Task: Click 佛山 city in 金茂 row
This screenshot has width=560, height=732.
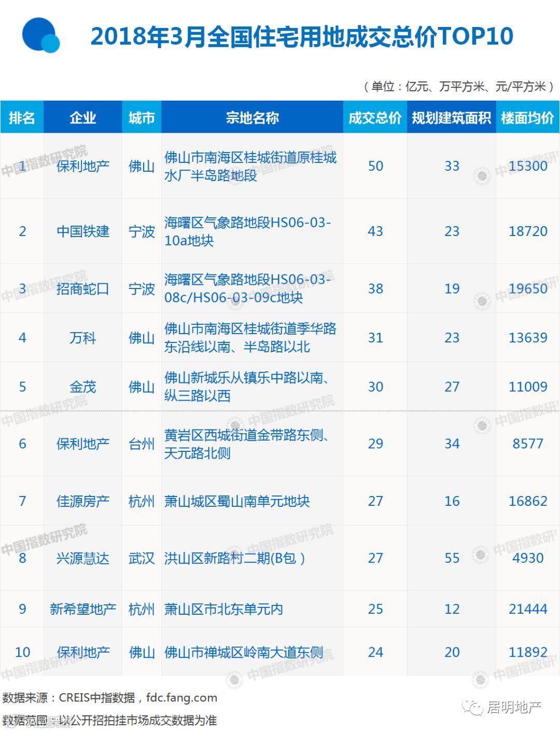Action: [x=142, y=387]
